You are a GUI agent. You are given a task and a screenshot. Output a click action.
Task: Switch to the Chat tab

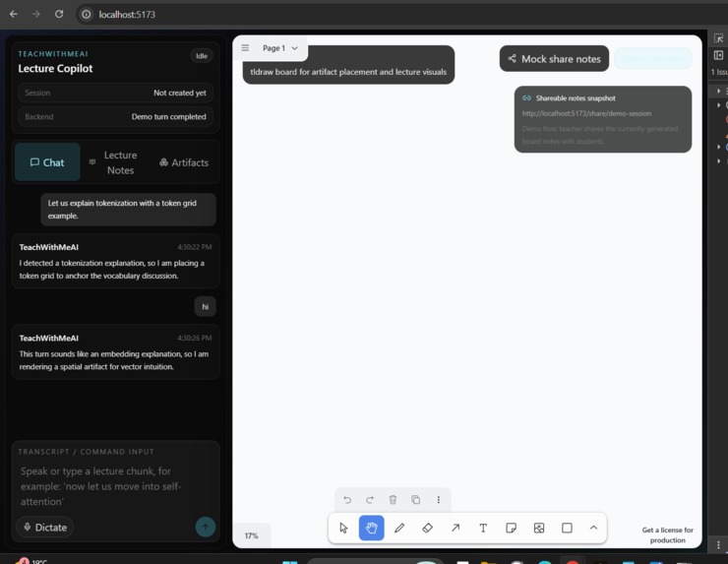47,162
